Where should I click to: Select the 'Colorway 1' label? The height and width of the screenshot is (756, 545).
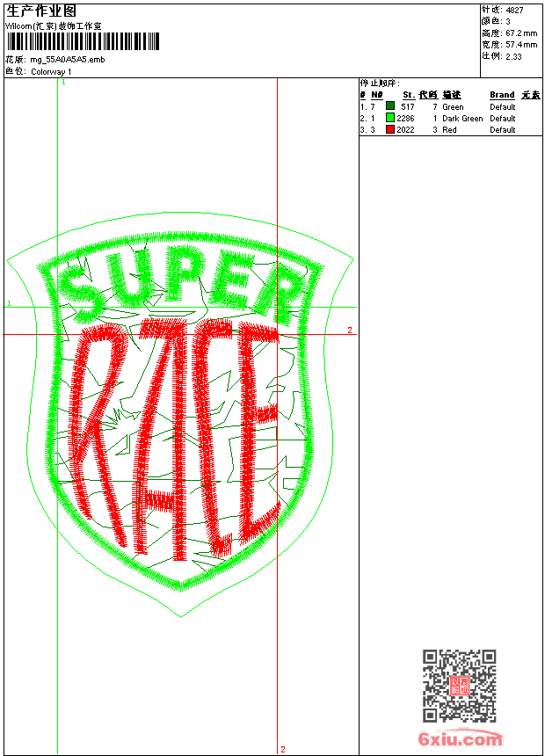[52, 71]
